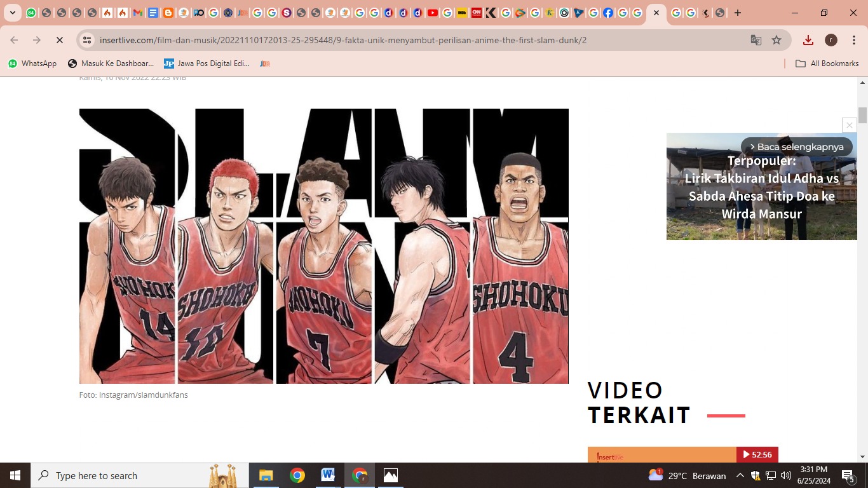Open the notification center icon
Screen dimensions: 868x488
click(848, 475)
